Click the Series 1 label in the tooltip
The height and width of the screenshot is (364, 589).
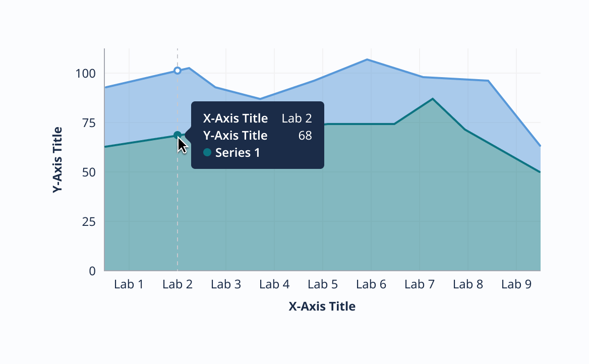238,152
